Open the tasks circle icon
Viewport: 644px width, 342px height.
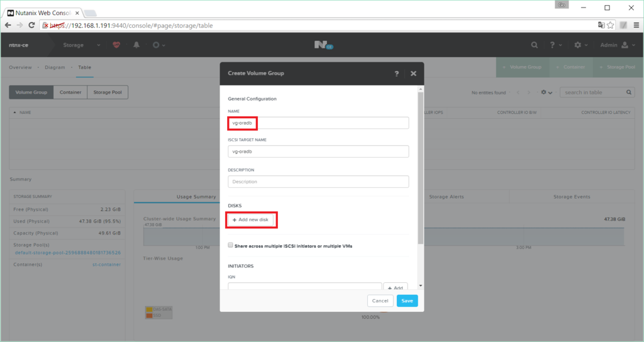[x=156, y=45]
